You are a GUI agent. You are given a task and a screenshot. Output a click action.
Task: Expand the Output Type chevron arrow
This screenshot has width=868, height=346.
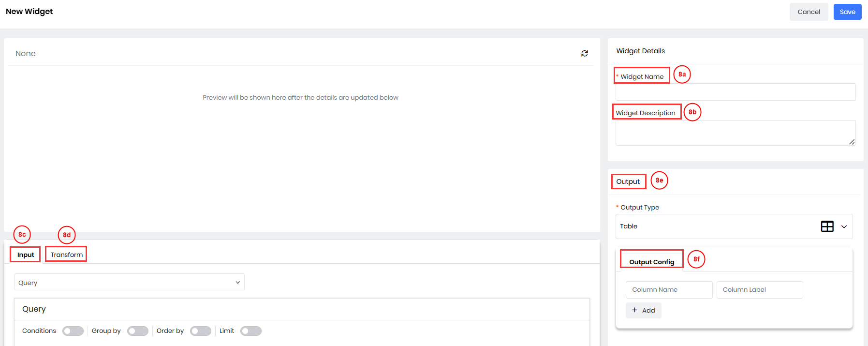click(x=844, y=226)
